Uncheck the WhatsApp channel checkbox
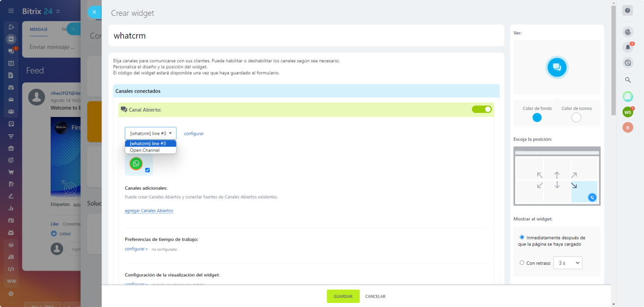 tap(148, 170)
